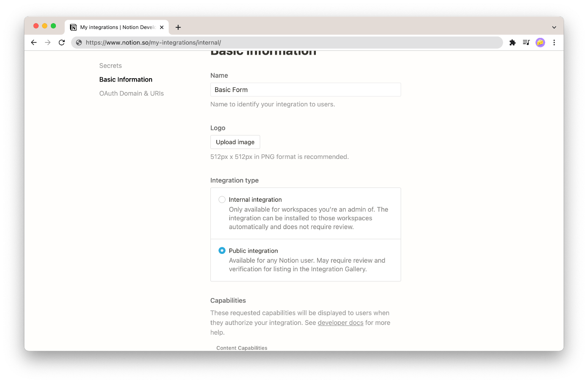
Task: Click 'Name to identify your integration' hint
Action: [273, 104]
